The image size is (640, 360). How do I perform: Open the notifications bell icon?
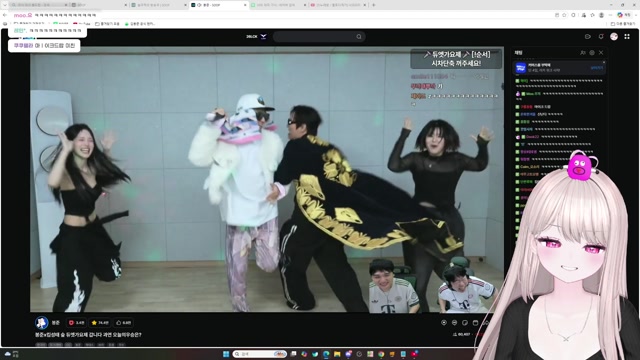[601, 37]
